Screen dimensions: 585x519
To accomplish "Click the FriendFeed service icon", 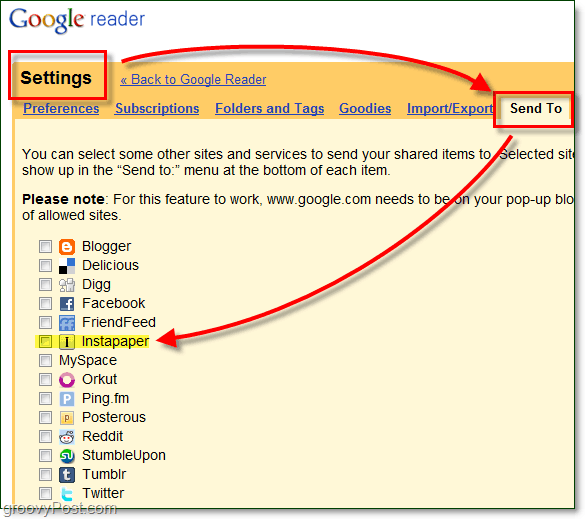I will point(67,323).
